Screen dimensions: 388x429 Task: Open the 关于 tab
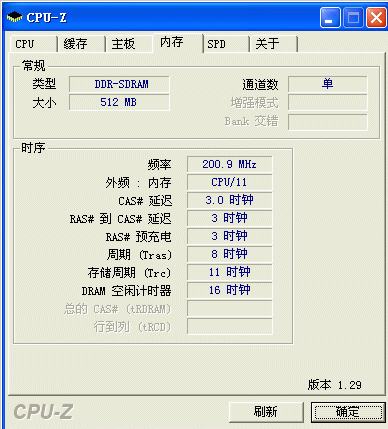pyautogui.click(x=274, y=44)
